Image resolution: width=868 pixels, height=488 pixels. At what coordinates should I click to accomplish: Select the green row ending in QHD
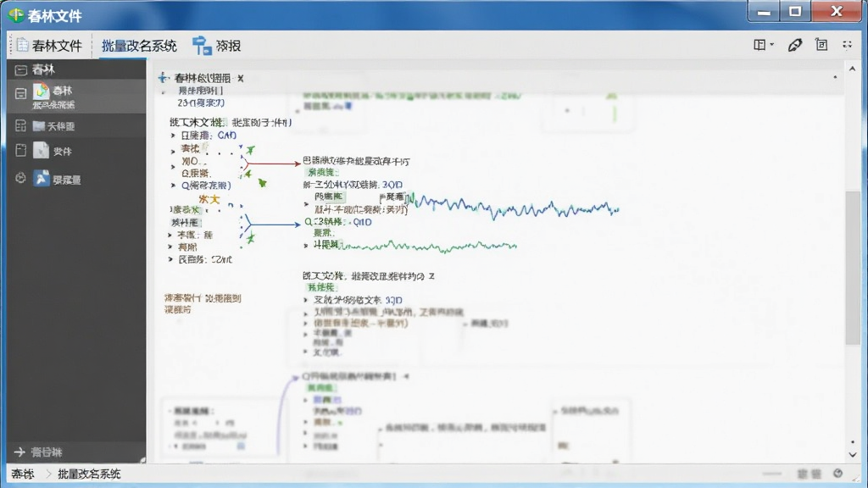338,223
